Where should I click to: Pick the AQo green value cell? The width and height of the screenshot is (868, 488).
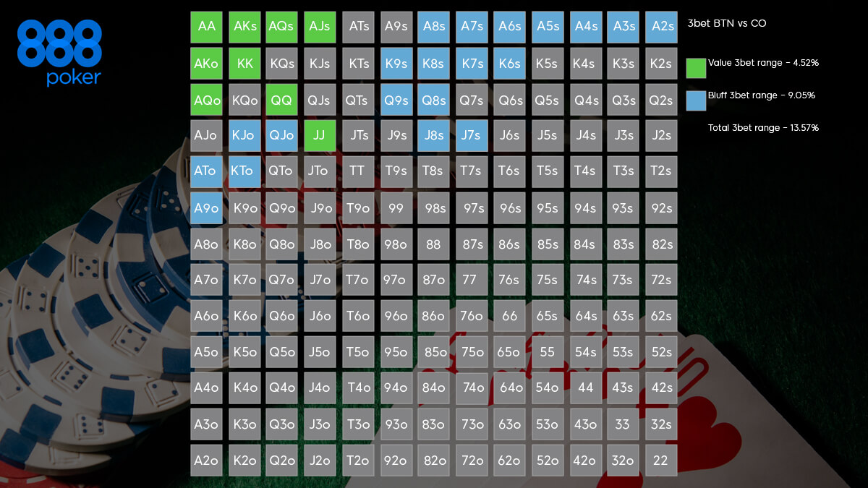[206, 100]
